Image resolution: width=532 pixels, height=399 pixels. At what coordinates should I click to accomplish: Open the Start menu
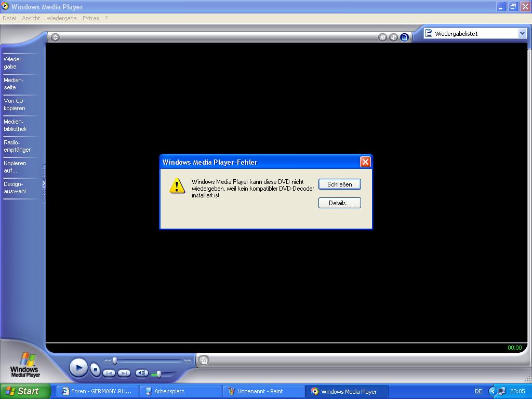(25, 391)
